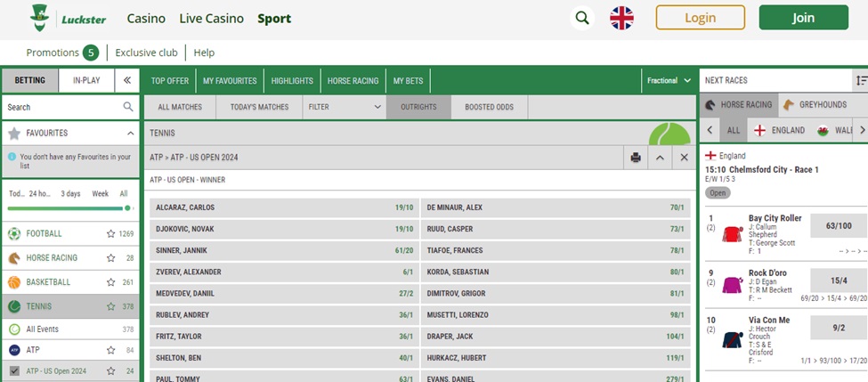
Task: Click the sort icon beside Next Races
Action: coord(860,80)
